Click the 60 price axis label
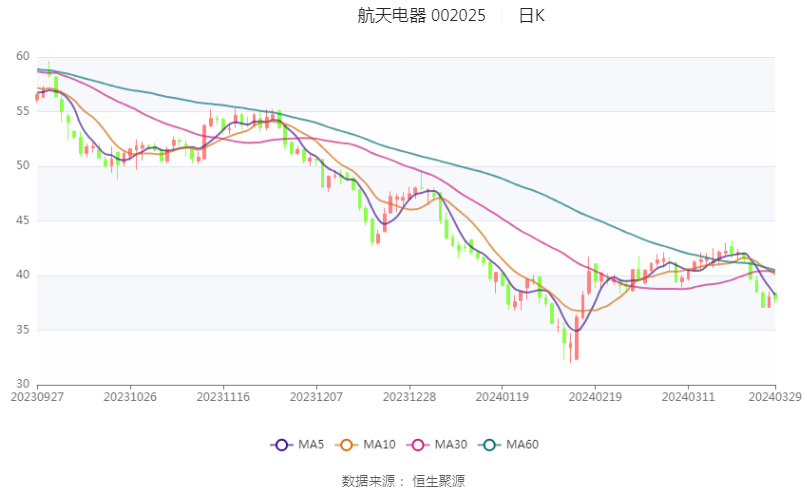Image resolution: width=807 pixels, height=491 pixels. pyautogui.click(x=22, y=57)
